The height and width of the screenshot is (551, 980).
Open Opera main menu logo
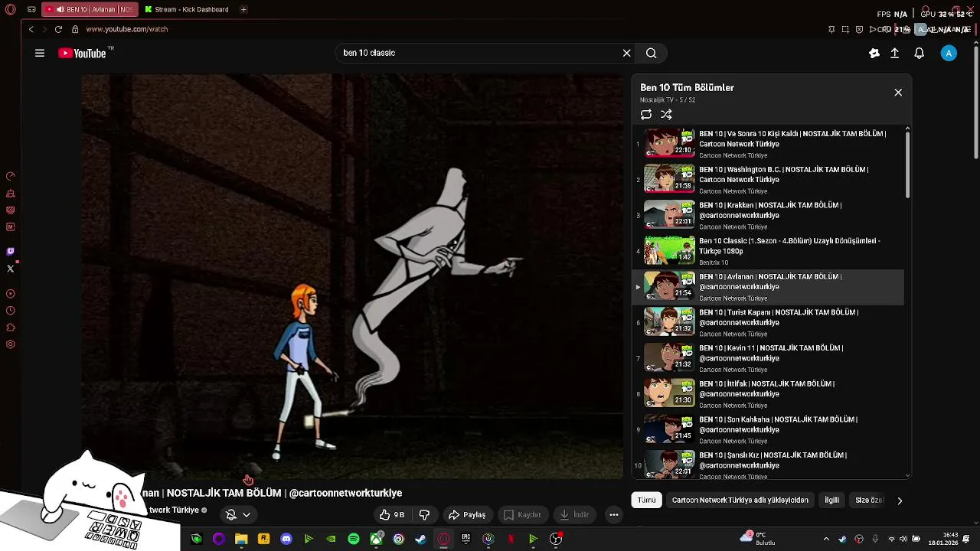click(10, 9)
